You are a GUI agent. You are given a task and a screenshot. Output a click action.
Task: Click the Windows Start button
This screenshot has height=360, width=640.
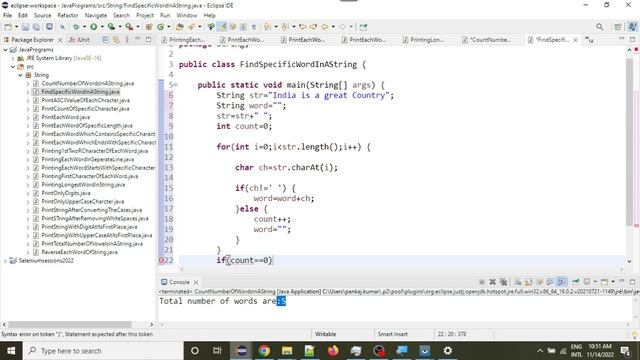(11, 351)
